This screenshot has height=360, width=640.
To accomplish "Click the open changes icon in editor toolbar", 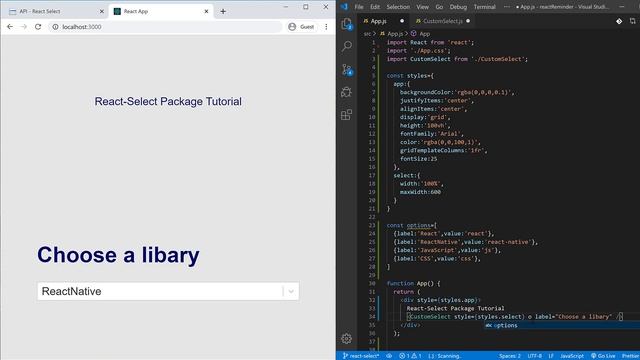I will coord(619,21).
